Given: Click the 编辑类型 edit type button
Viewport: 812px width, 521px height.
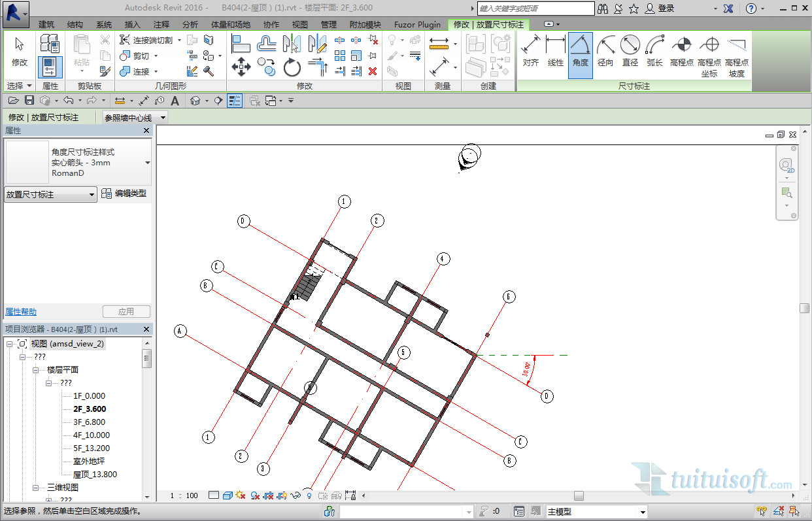Looking at the screenshot, I should click(124, 193).
